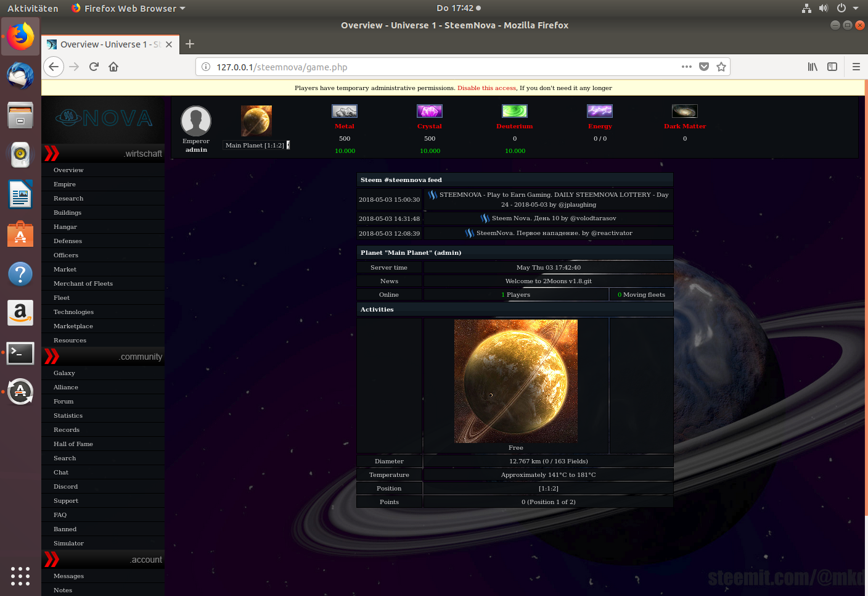Open Firefox library view
Viewport: 868px width, 596px height.
(x=813, y=67)
